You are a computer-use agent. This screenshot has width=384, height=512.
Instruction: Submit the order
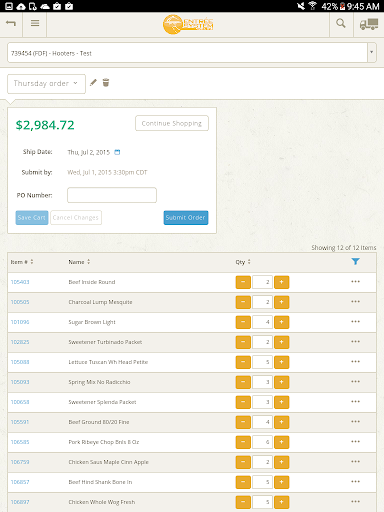tap(186, 218)
